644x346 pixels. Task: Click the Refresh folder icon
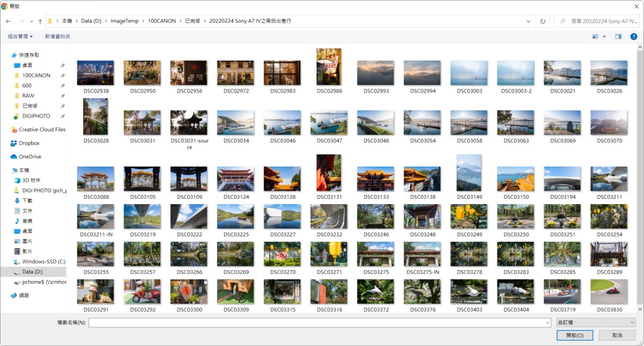(x=543, y=21)
